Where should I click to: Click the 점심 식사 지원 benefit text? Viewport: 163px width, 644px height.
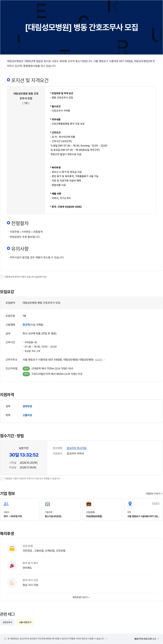[30, 585]
